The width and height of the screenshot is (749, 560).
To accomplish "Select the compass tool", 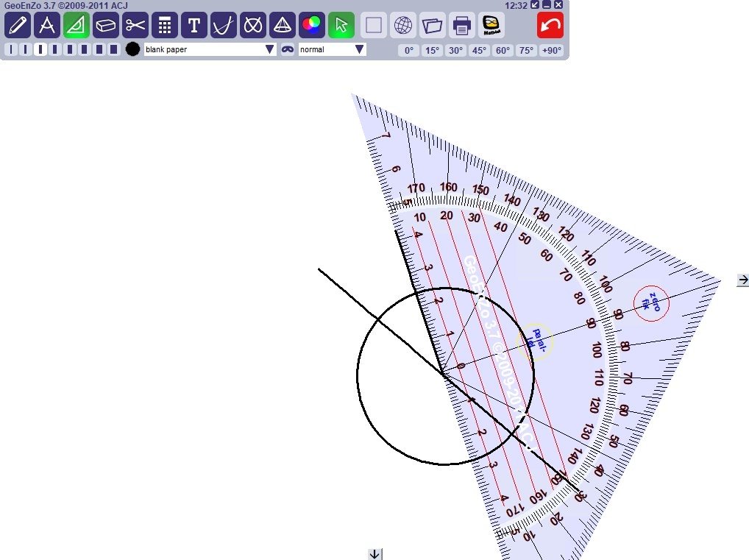I will [x=47, y=25].
